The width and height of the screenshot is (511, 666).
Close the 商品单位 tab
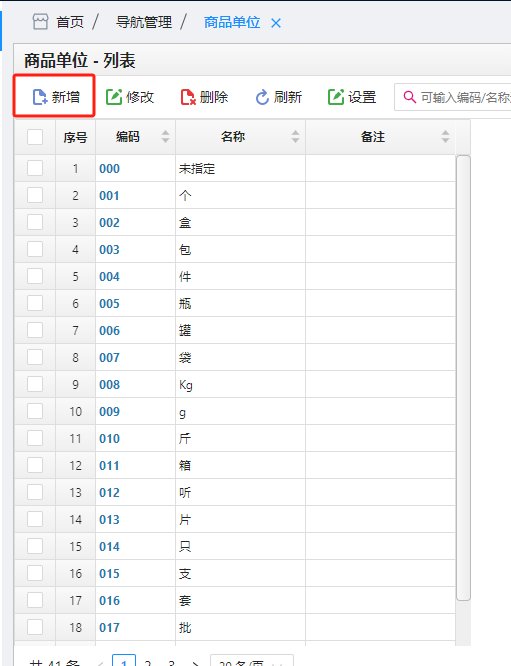[x=276, y=23]
